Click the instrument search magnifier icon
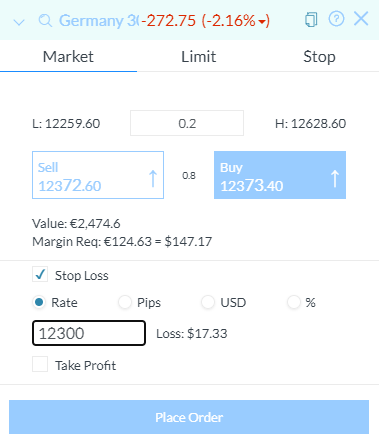The image size is (379, 440). 45,21
